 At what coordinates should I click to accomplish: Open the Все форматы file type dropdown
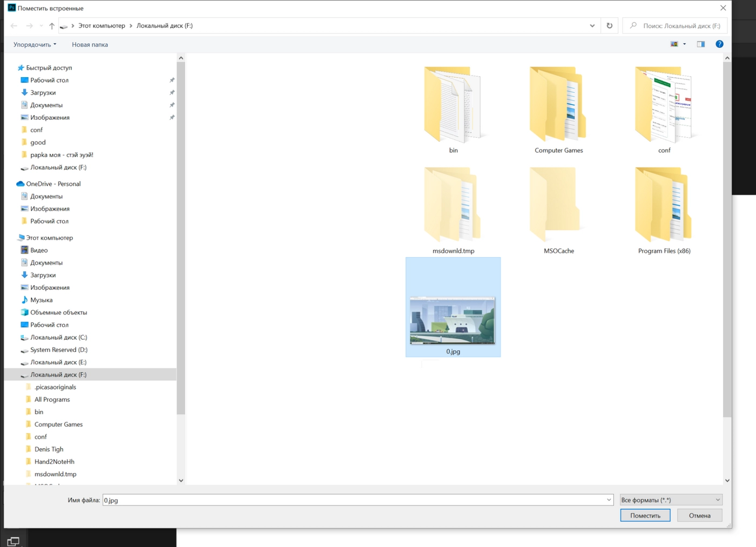click(x=671, y=501)
